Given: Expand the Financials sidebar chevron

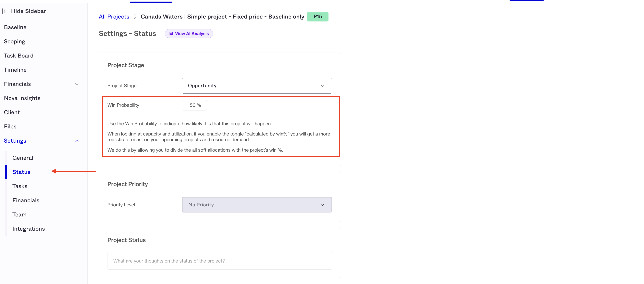Looking at the screenshot, I should point(77,84).
